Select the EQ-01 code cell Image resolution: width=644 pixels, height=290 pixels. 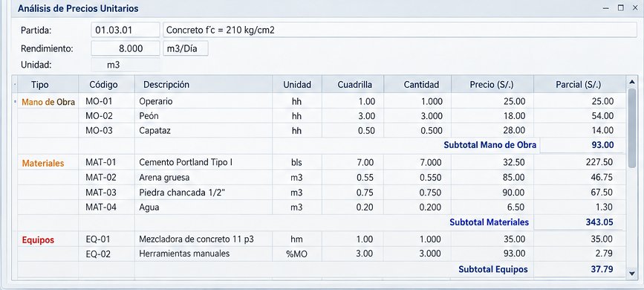[106, 239]
